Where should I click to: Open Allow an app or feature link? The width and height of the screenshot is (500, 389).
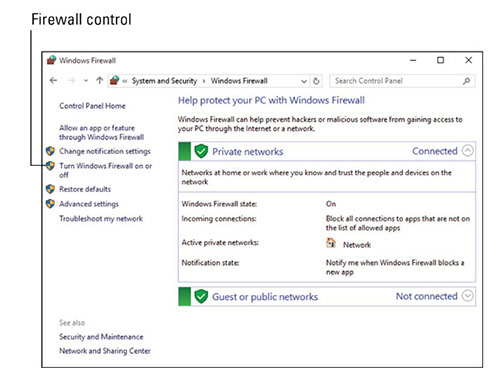(102, 132)
